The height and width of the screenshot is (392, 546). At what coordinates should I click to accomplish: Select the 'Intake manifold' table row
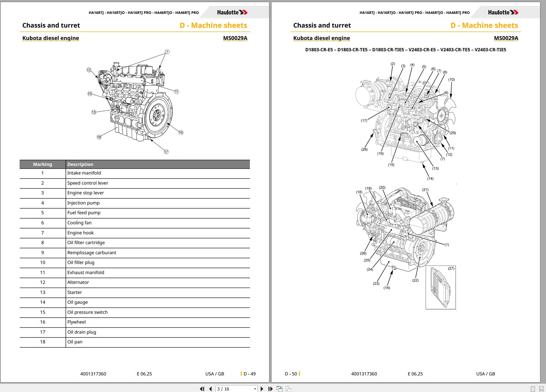coord(135,173)
